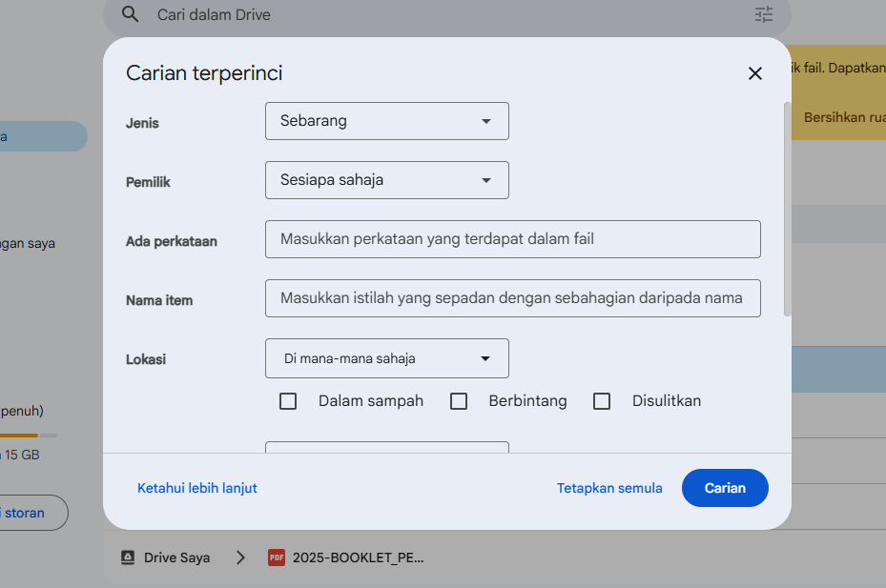This screenshot has width=886, height=588.
Task: Close the Carian terperinci dialog
Action: pos(754,73)
